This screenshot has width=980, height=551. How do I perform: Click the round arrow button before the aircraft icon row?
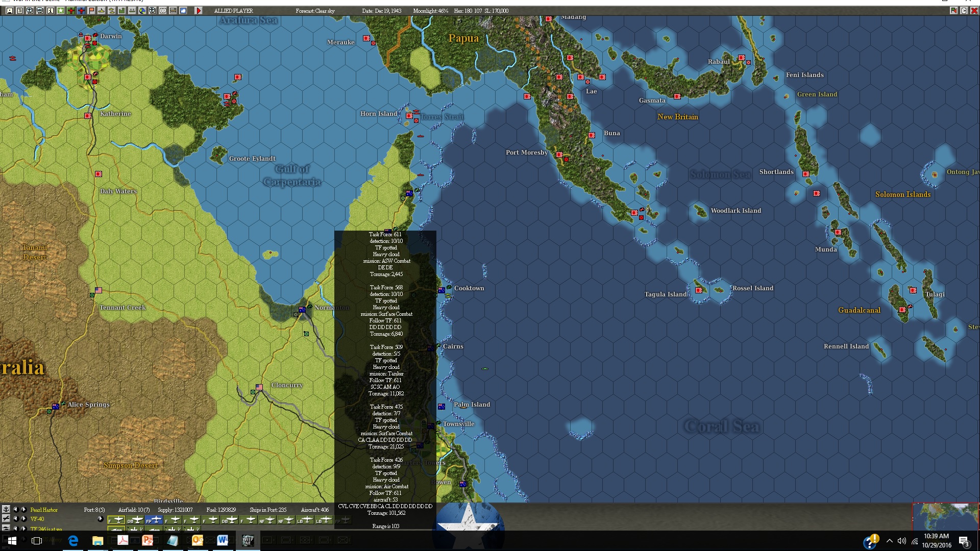click(101, 519)
